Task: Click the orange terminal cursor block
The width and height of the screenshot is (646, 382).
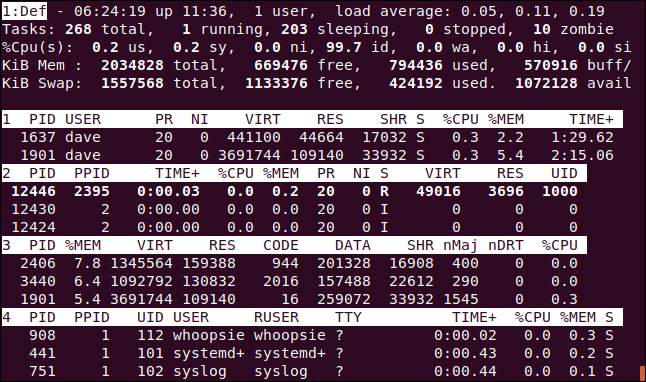Action: (x=642, y=373)
